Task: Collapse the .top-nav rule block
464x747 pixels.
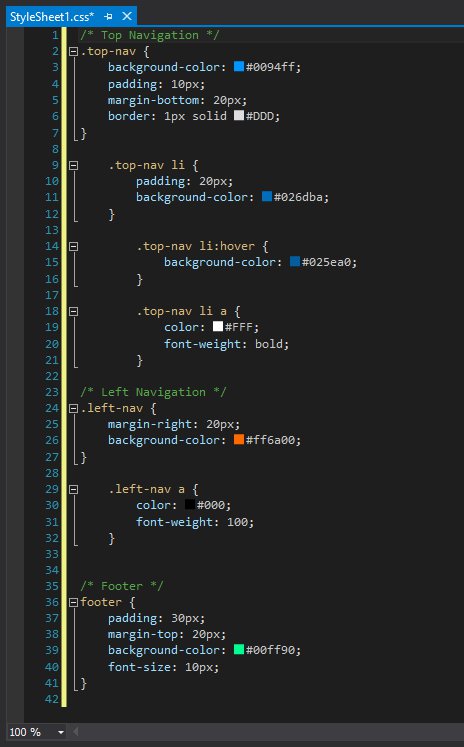Action: pos(73,51)
